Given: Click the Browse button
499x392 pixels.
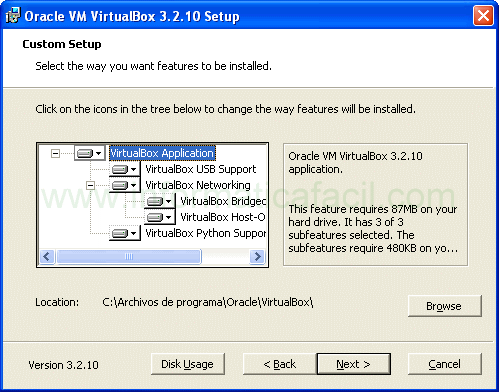Looking at the screenshot, I should (x=445, y=306).
